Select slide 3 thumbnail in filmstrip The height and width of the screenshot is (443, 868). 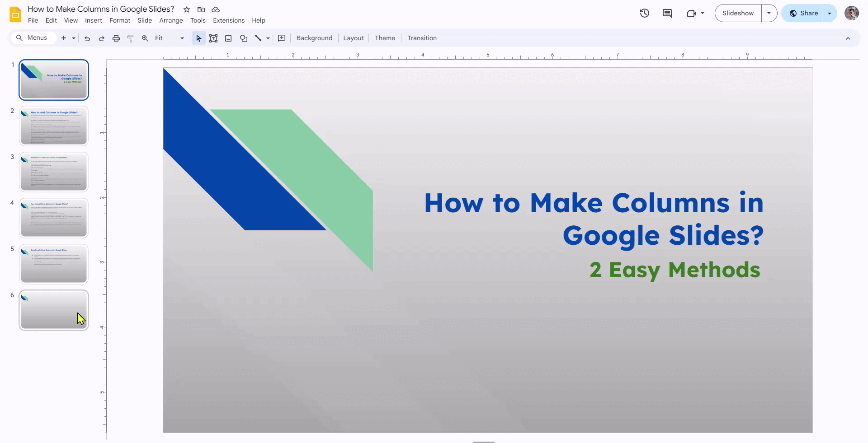[54, 172]
